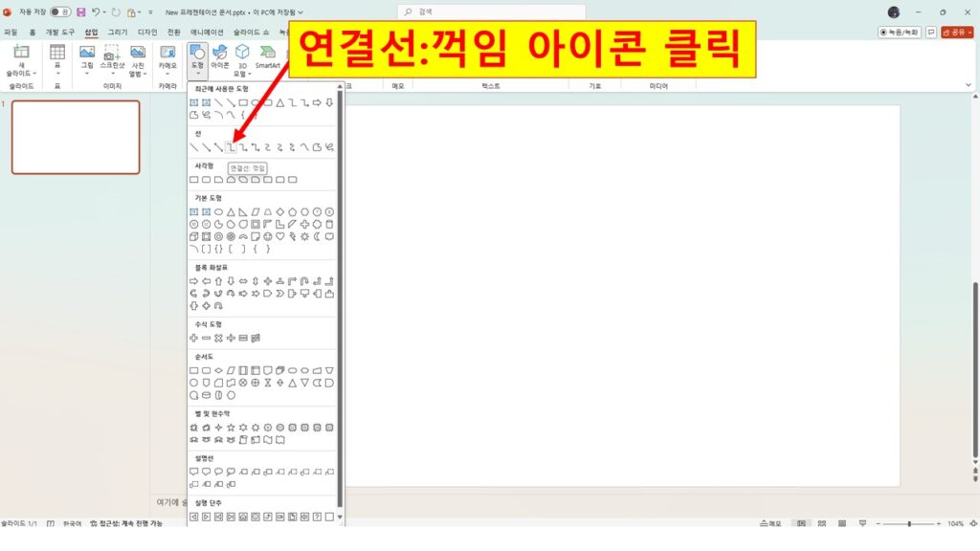
Task: Toggle the 자동 저장 (AutoSave) switch
Action: [60, 11]
